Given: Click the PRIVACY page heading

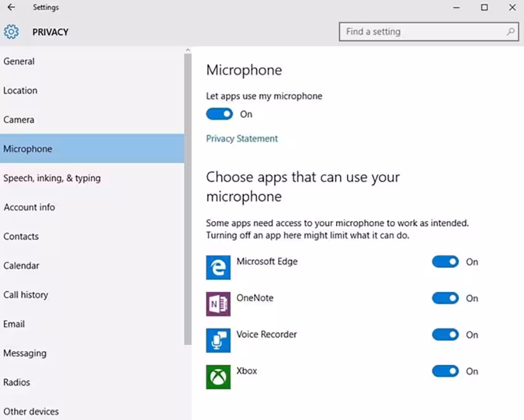Looking at the screenshot, I should (x=51, y=32).
